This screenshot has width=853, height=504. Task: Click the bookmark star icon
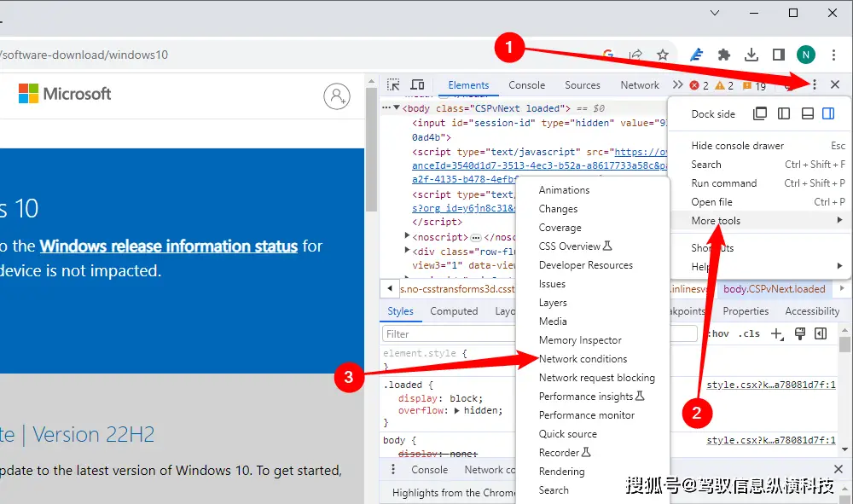pos(662,55)
